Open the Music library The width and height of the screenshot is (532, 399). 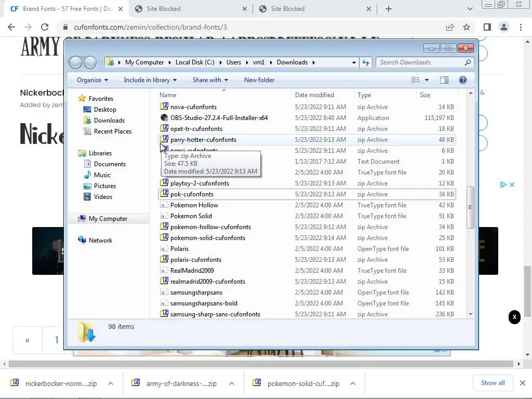(x=102, y=175)
